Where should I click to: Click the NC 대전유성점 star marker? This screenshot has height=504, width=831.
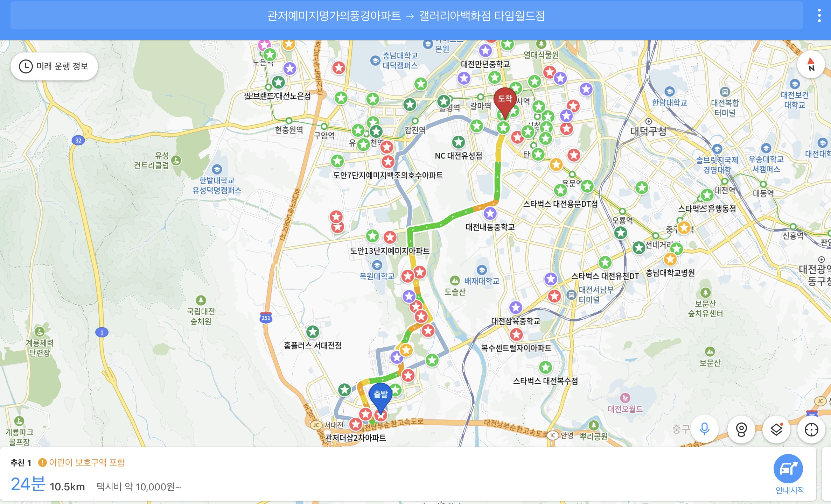pyautogui.click(x=458, y=142)
